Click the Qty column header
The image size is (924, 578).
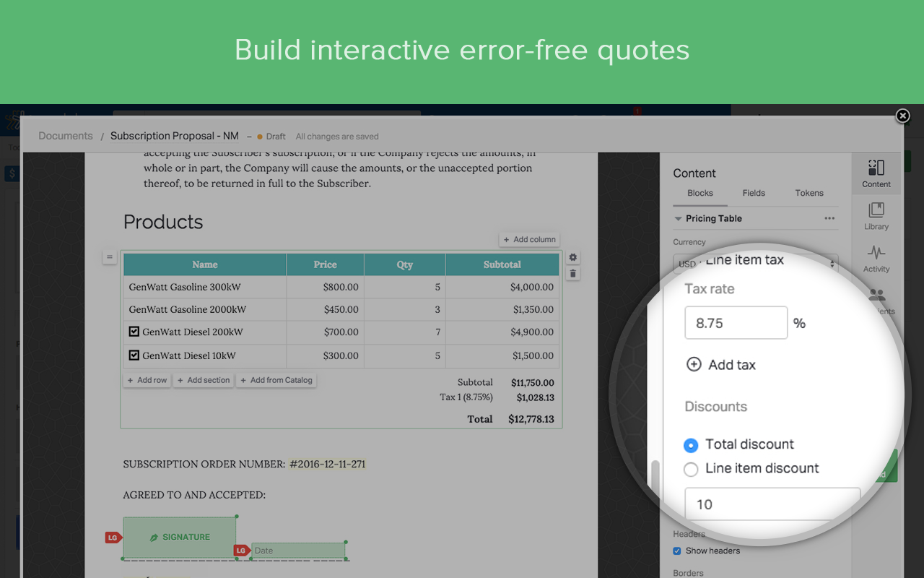click(x=404, y=264)
